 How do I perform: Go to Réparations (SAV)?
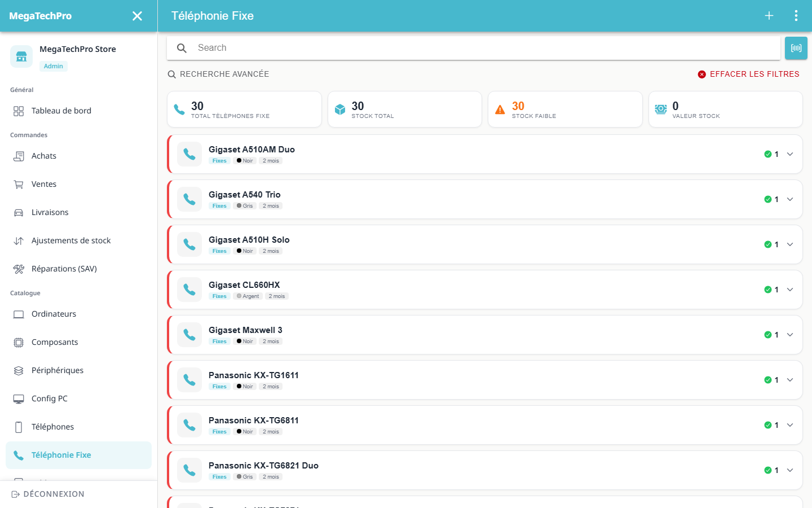(x=78, y=269)
